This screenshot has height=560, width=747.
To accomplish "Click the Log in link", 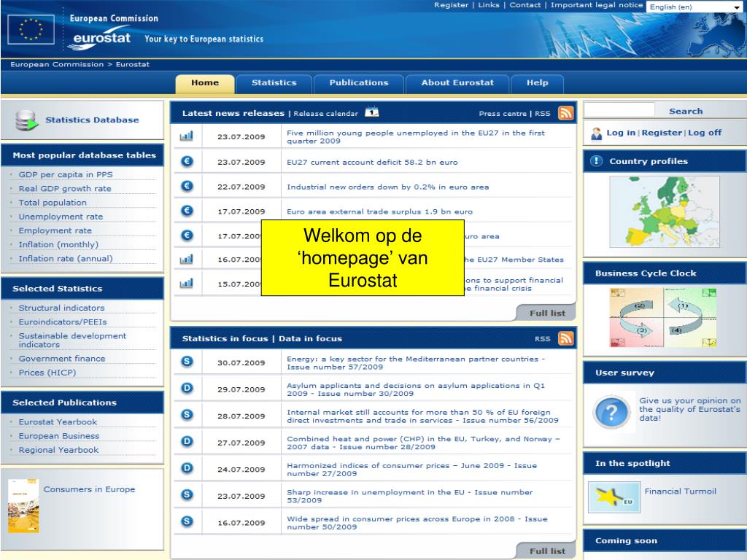I will click(x=621, y=133).
